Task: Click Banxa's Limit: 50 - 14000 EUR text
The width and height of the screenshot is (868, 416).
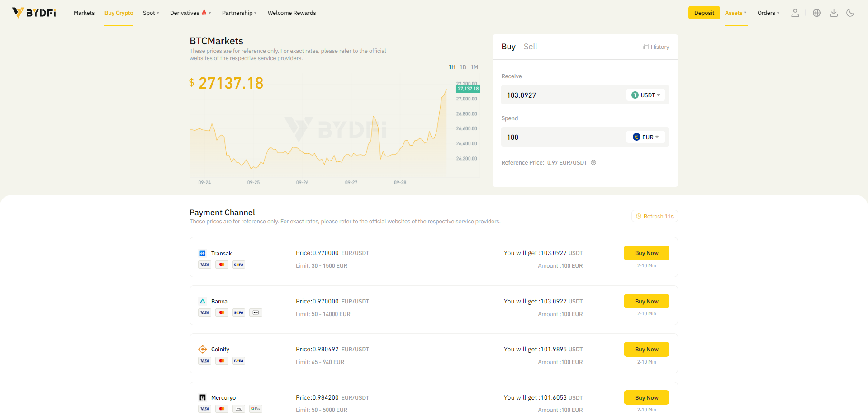Action: [323, 314]
